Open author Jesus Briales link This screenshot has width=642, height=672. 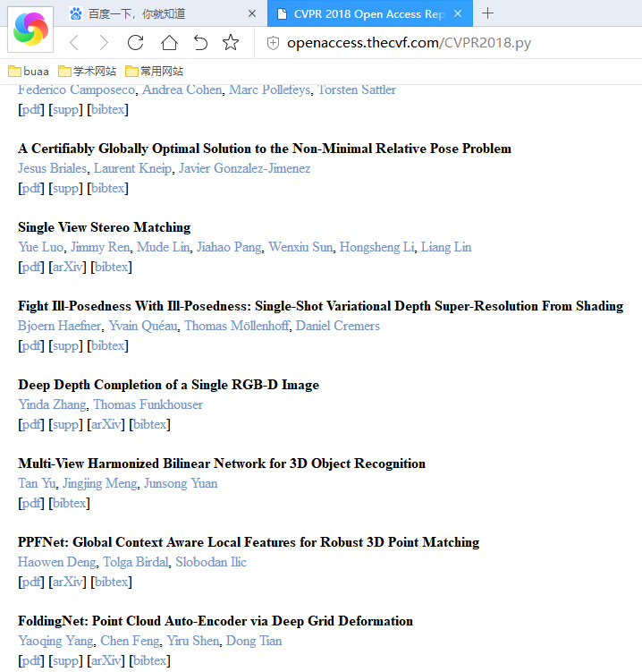52,168
